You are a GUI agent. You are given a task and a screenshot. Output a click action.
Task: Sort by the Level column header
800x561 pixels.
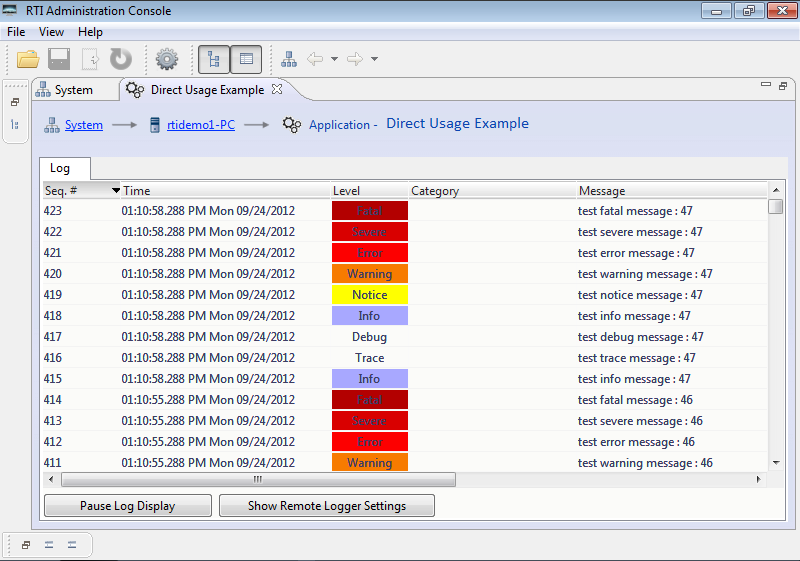369,190
